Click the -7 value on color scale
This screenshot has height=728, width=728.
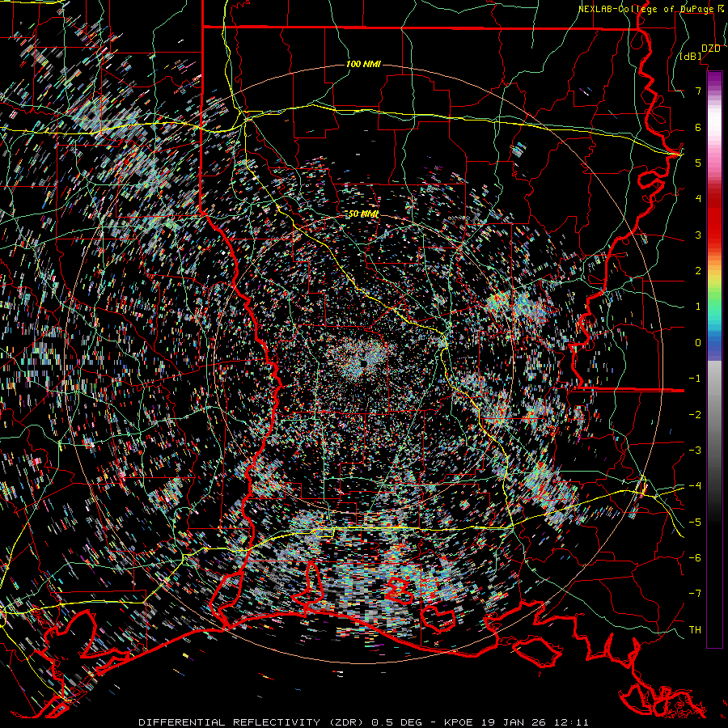tap(695, 594)
